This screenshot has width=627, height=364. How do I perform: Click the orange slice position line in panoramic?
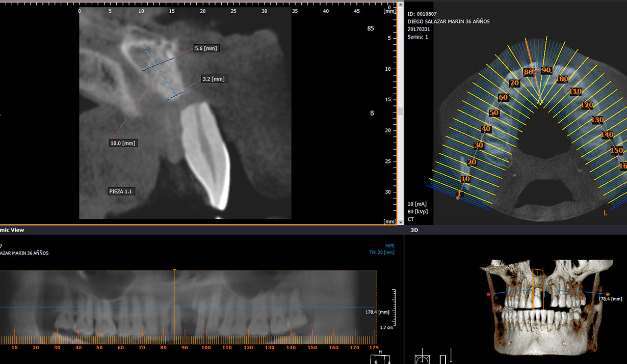point(175,305)
